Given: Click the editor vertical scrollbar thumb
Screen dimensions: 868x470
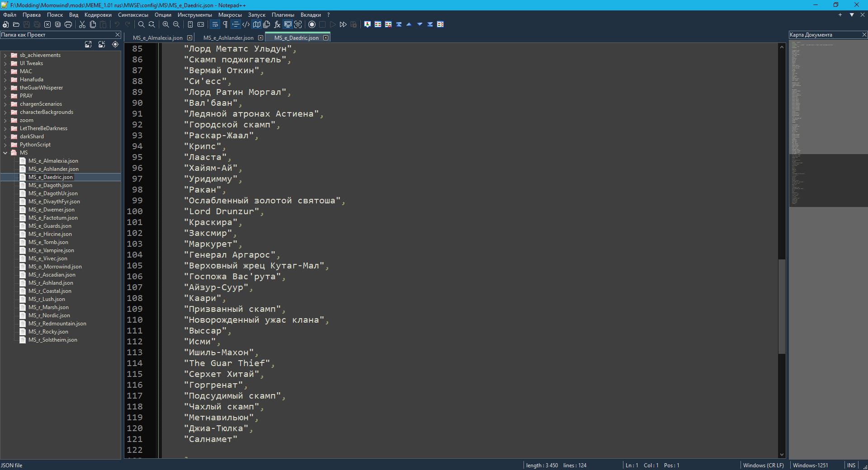Looking at the screenshot, I should pos(782,306).
